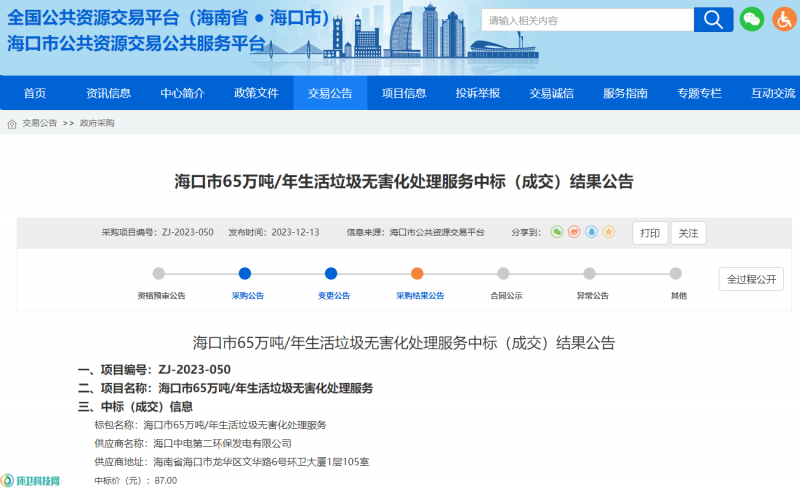This screenshot has width=800, height=488.
Task: Share to Qzone via yellow star icon
Action: tap(608, 232)
